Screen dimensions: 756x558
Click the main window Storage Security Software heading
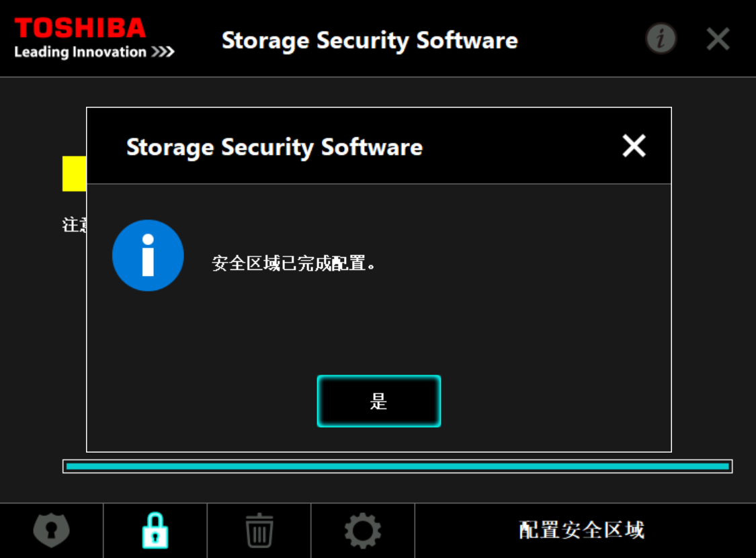(370, 40)
